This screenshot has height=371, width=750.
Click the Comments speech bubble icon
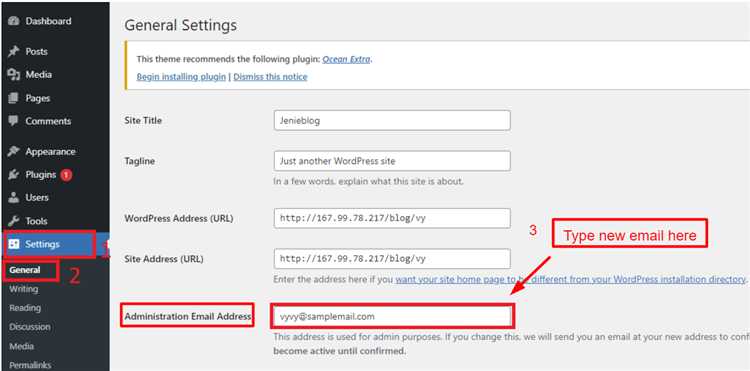pyautogui.click(x=13, y=121)
